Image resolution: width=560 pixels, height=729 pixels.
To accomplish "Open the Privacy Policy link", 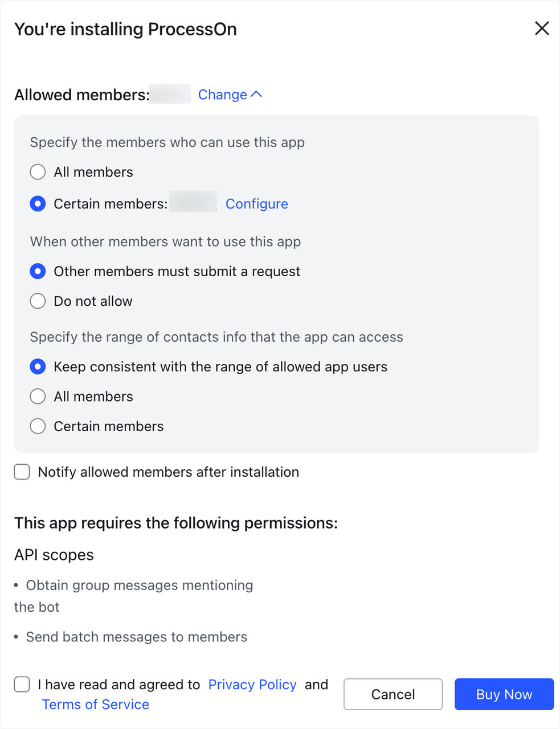I will coord(252,685).
